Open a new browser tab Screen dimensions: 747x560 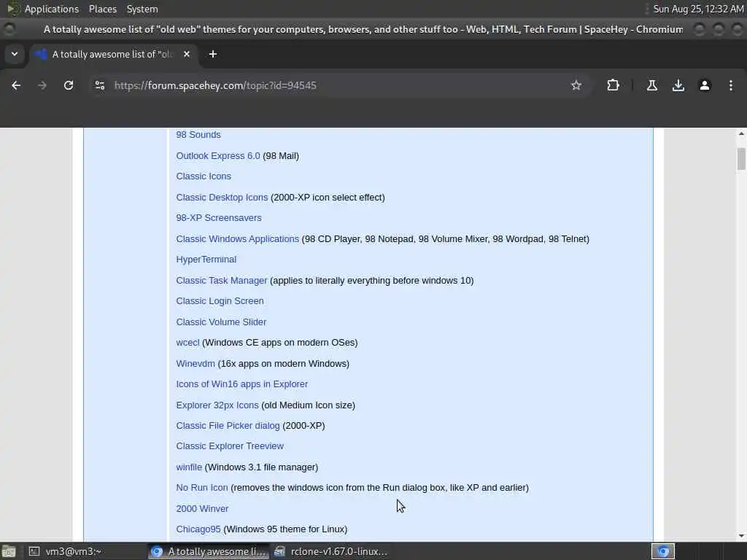click(213, 54)
